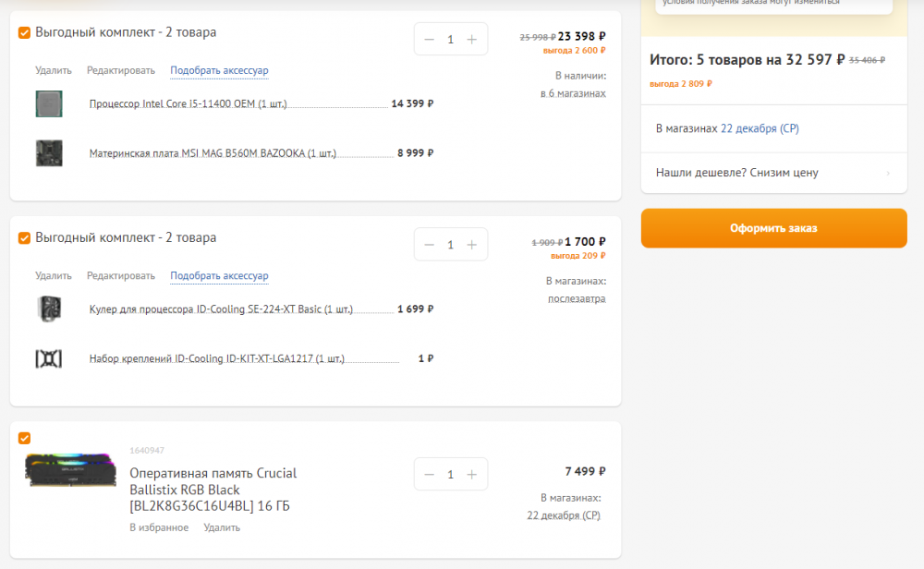Click 'Подобрать аксессуар' for the first bundle
This screenshot has width=924, height=569.
(x=219, y=70)
